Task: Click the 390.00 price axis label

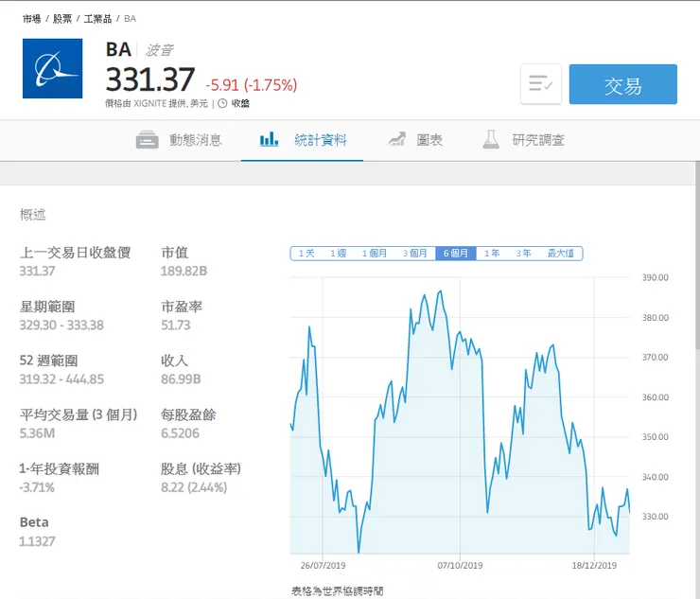Action: (656, 277)
